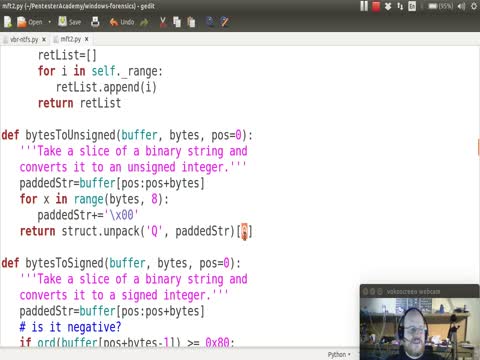Click the 'def bytesToSigned' line
This screenshot has height=360, width=480.
coord(121,263)
